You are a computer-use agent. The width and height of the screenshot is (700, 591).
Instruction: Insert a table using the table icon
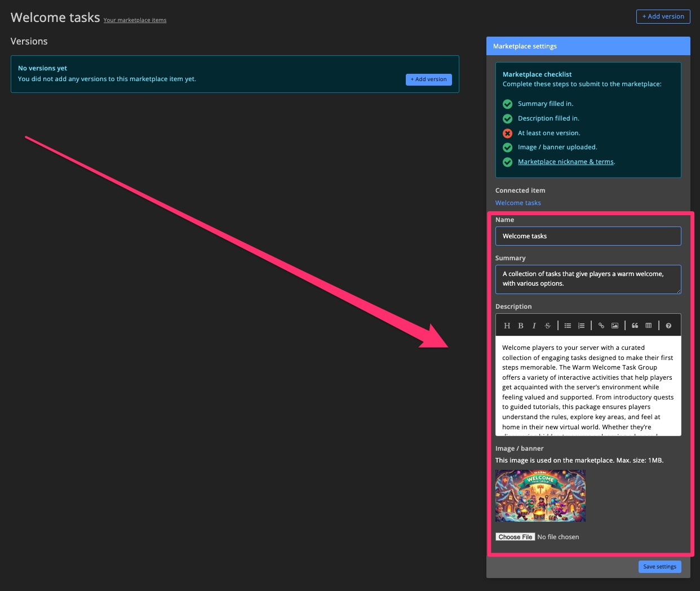click(x=648, y=325)
